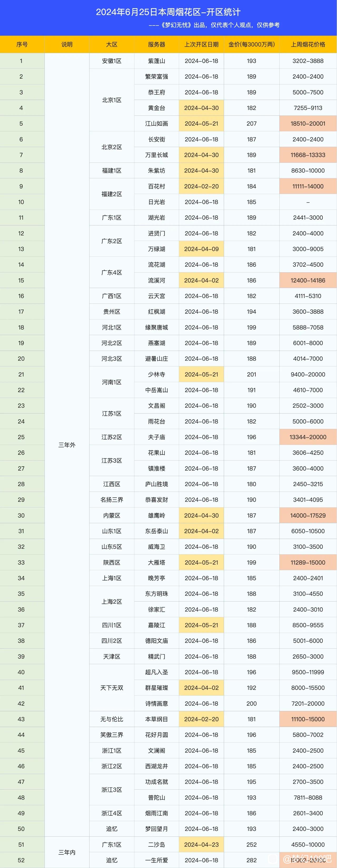Click the 浙江3区 region cell
The width and height of the screenshot is (337, 868).
pyautogui.click(x=112, y=790)
